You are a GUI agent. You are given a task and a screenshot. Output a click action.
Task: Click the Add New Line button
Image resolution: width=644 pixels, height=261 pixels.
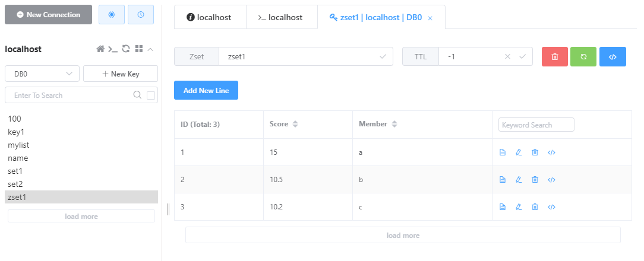pos(206,90)
